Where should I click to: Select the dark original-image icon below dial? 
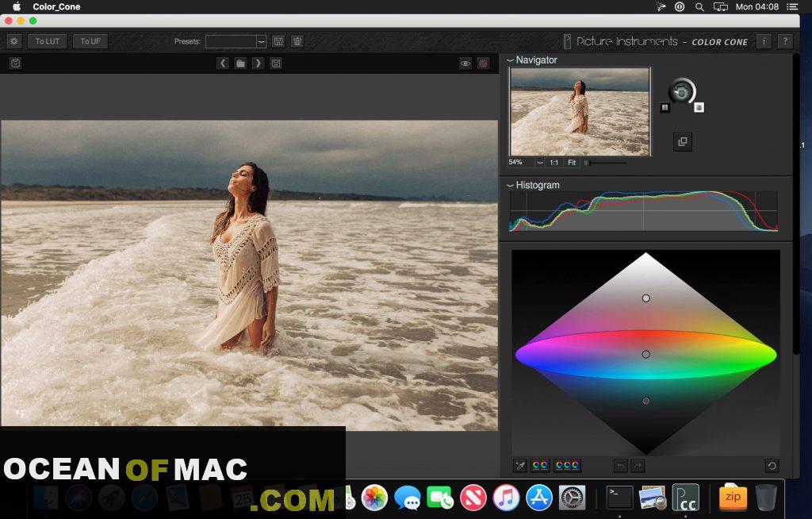pos(665,107)
